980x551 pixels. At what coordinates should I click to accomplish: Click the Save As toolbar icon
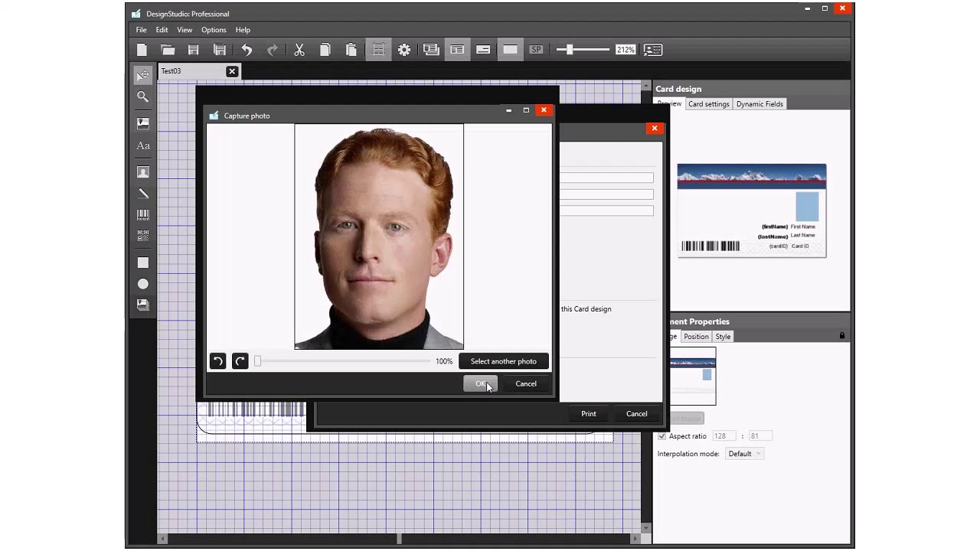(220, 50)
